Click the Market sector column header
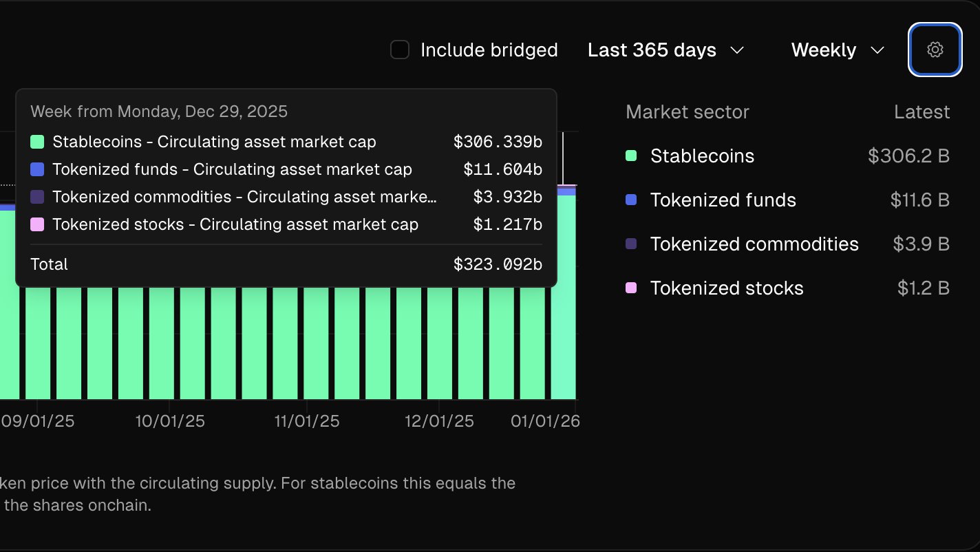 tap(687, 112)
